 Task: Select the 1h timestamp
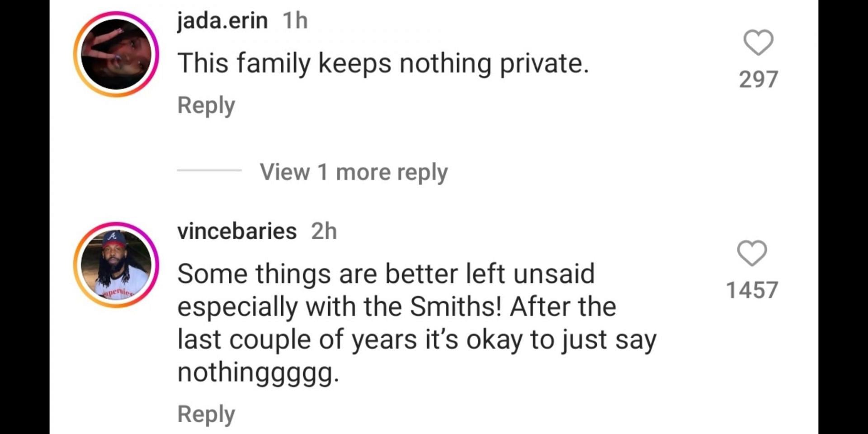point(295,21)
